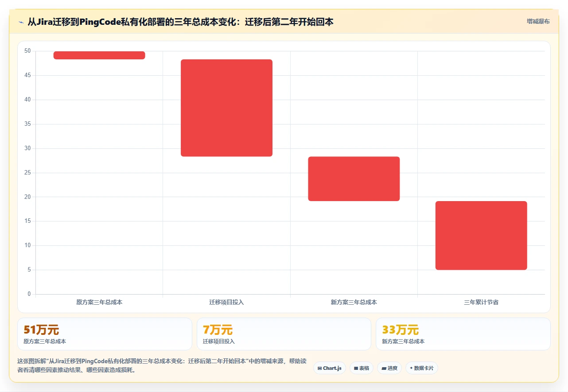Click the chart title text about Jira迁移
Viewport: 568px width, 392px height.
pyautogui.click(x=180, y=22)
